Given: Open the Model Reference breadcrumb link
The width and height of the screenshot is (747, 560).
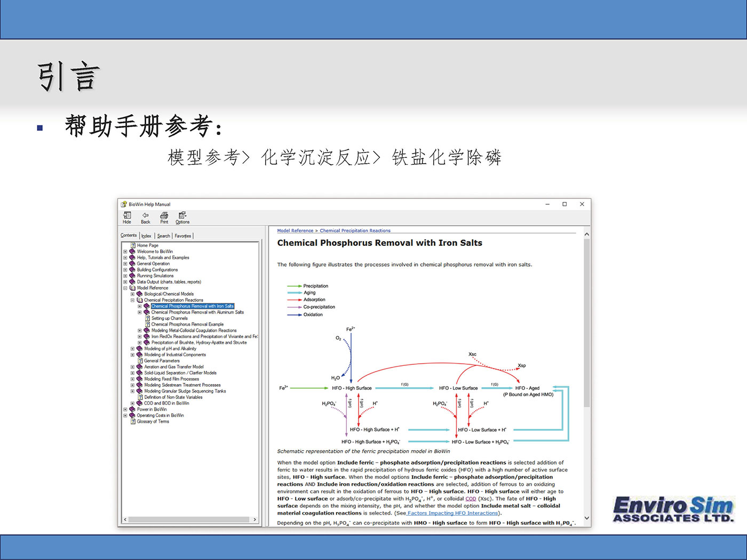Looking at the screenshot, I should coord(295,231).
